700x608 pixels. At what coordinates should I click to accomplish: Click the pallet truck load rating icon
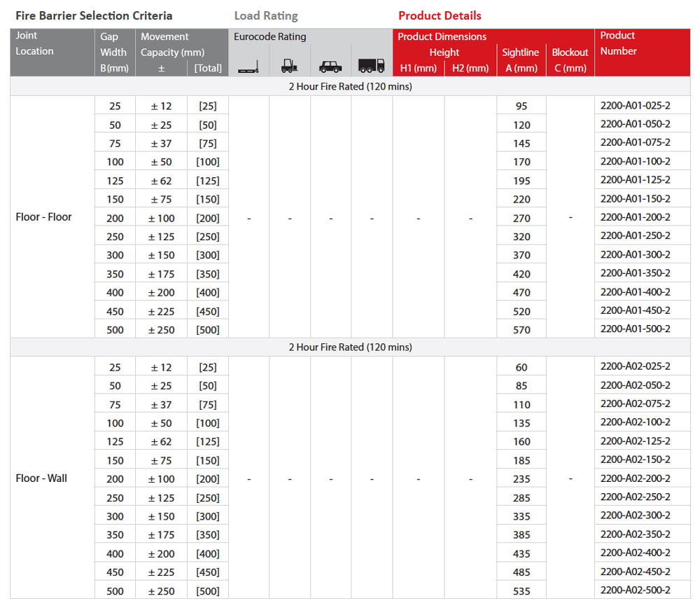point(248,67)
